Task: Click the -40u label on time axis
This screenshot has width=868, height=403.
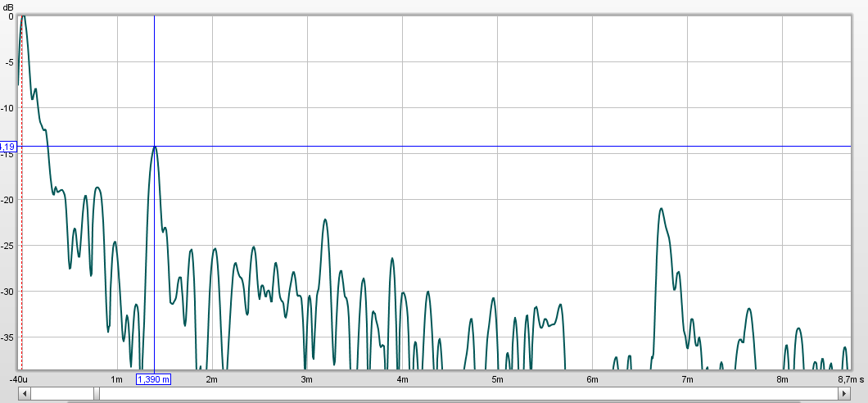Action: click(x=19, y=380)
